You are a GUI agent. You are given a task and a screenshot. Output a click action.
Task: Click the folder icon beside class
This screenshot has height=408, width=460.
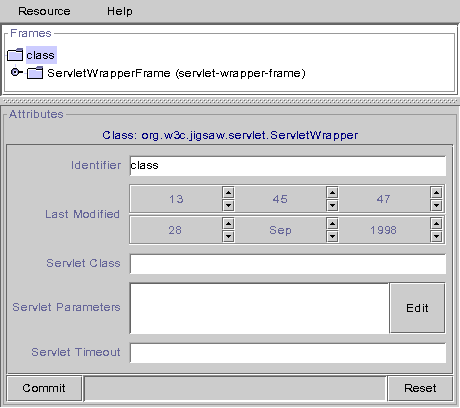click(15, 55)
